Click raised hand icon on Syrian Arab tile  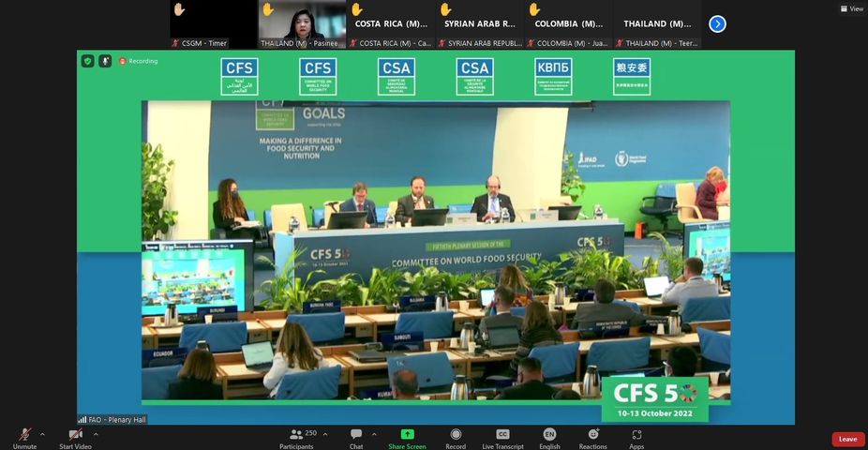tap(445, 8)
